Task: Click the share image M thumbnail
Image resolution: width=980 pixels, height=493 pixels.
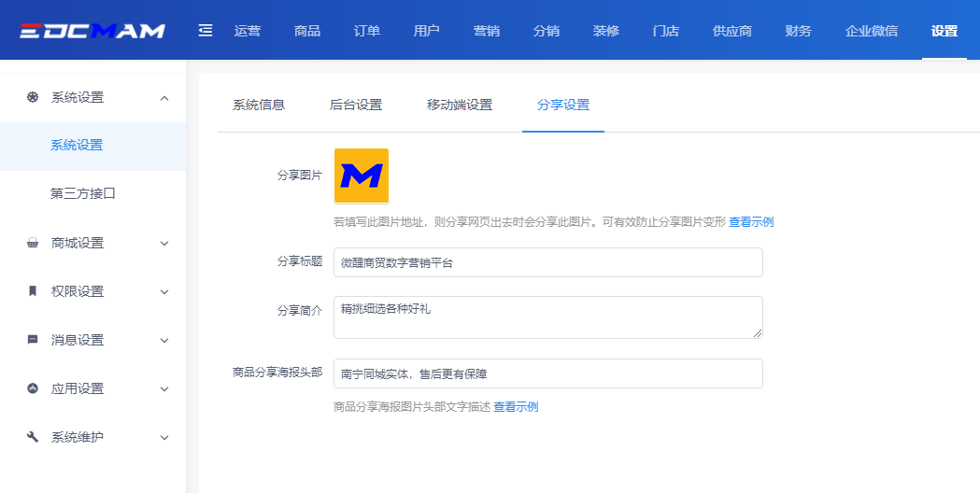Action: pos(361,176)
